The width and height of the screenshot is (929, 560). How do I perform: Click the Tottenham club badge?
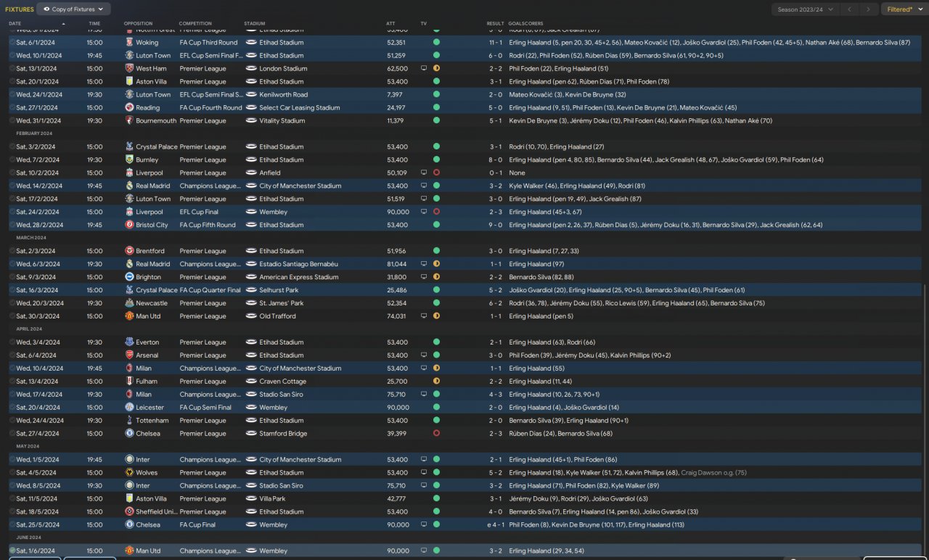[x=129, y=421]
